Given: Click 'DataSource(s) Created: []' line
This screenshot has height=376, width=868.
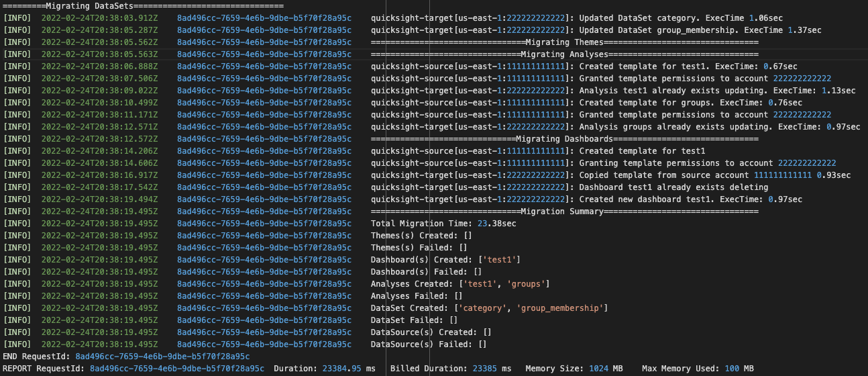Looking at the screenshot, I should pyautogui.click(x=431, y=332).
